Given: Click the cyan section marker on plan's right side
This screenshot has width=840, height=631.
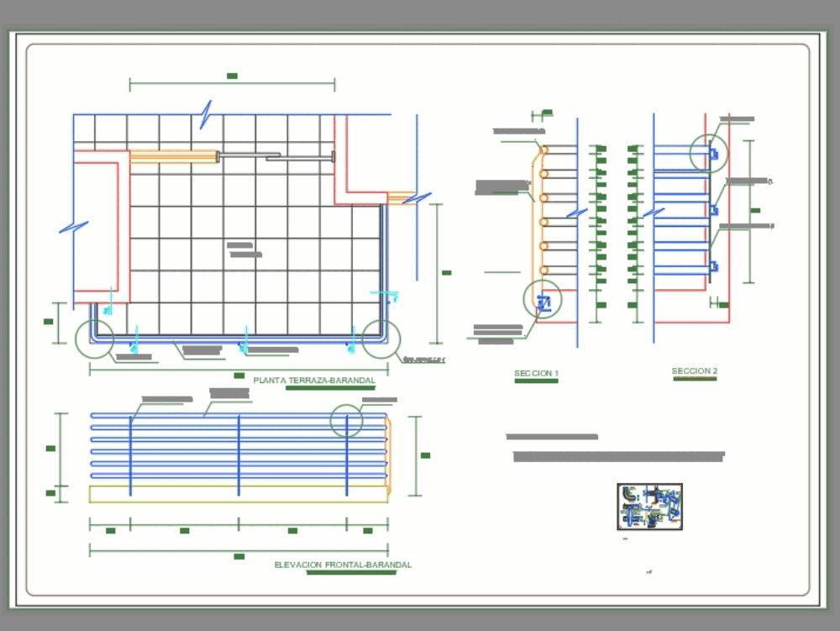Looking at the screenshot, I should [x=388, y=296].
